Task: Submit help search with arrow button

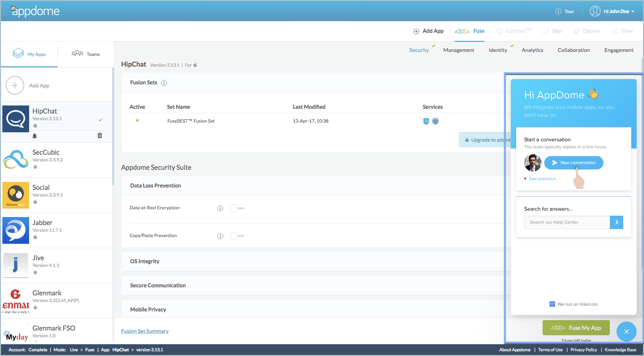Action: click(x=617, y=222)
